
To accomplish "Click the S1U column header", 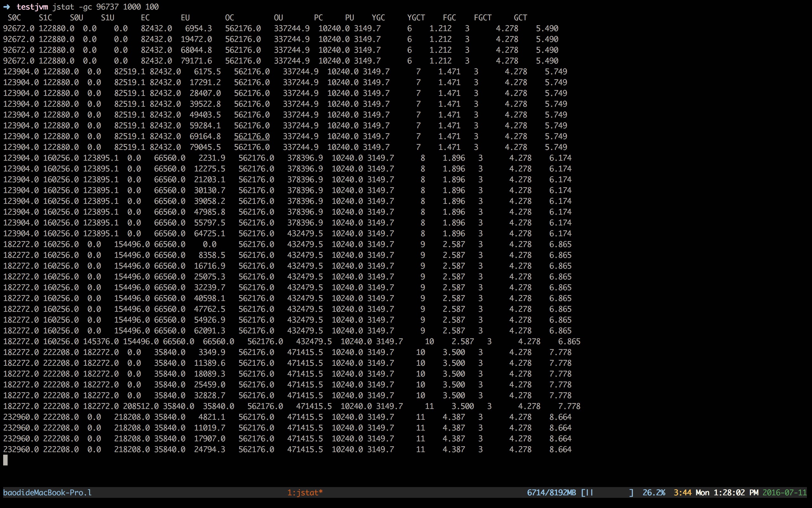I will click(108, 17).
